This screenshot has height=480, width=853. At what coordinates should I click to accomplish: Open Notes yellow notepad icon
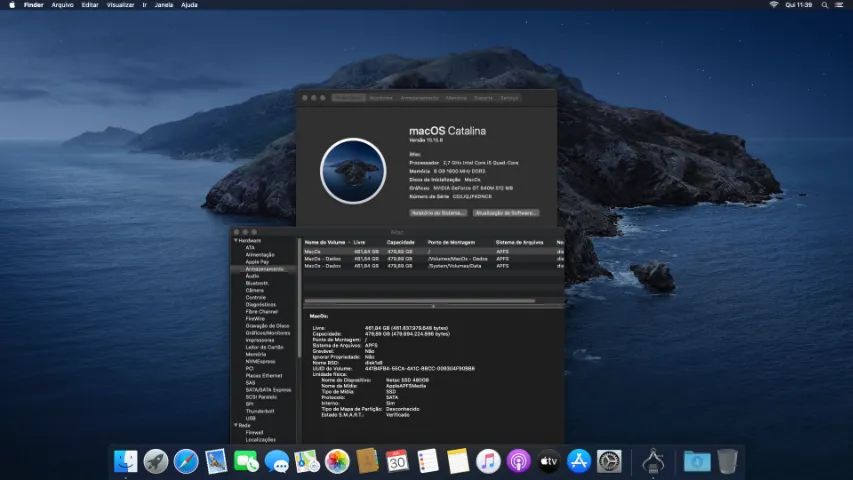pyautogui.click(x=458, y=461)
